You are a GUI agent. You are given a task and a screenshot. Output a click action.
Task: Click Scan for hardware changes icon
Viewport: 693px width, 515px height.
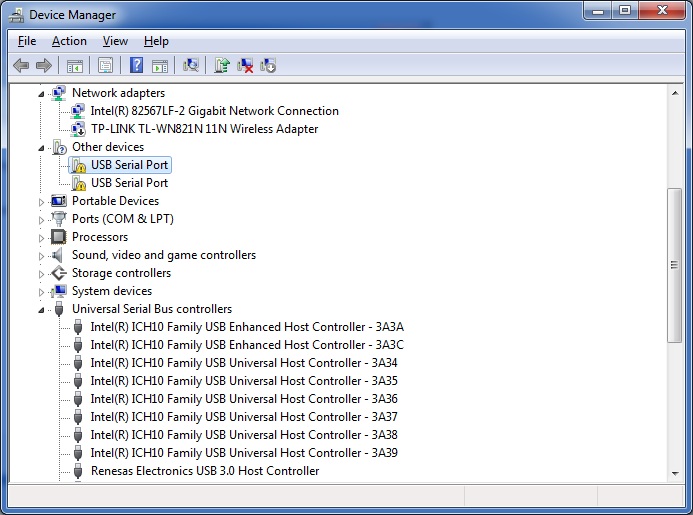[x=190, y=65]
